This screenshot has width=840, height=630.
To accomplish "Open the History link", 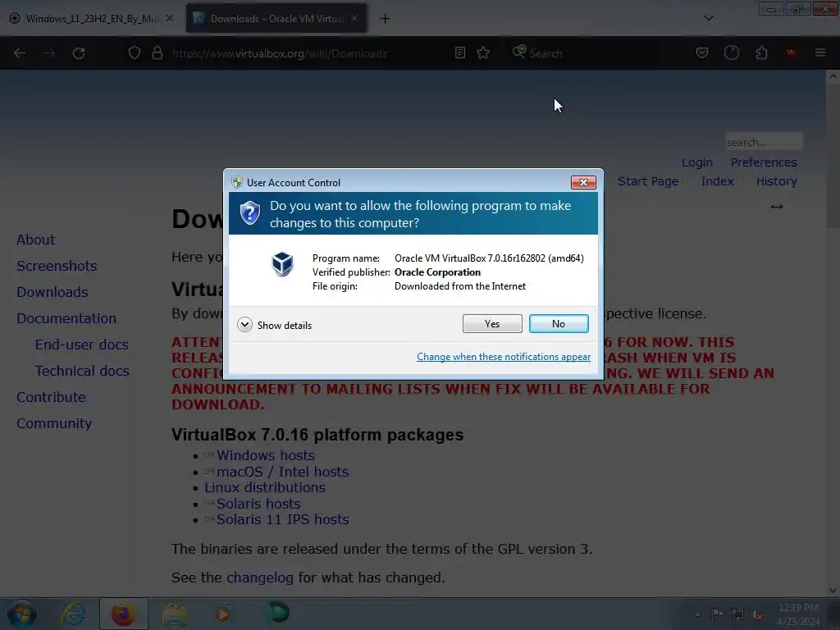I will [776, 181].
